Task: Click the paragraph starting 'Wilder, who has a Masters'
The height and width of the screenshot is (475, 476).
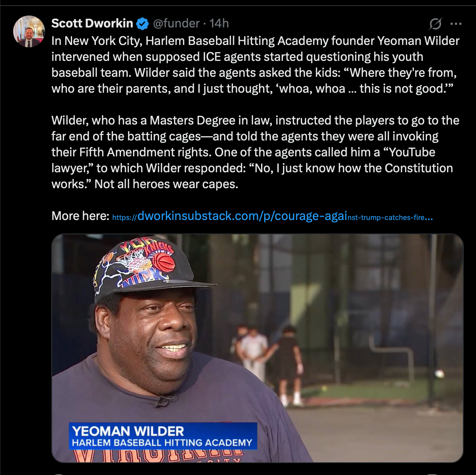Action: (255, 152)
